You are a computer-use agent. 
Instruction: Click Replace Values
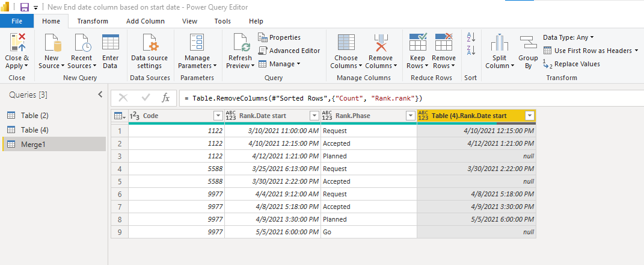[571, 64]
